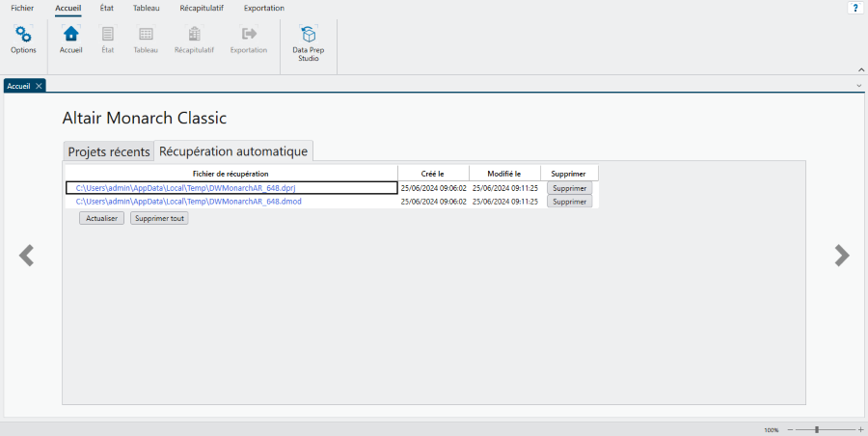Viewport: 868px width, 436px height.
Task: Click the Modifié le column header
Action: point(504,174)
